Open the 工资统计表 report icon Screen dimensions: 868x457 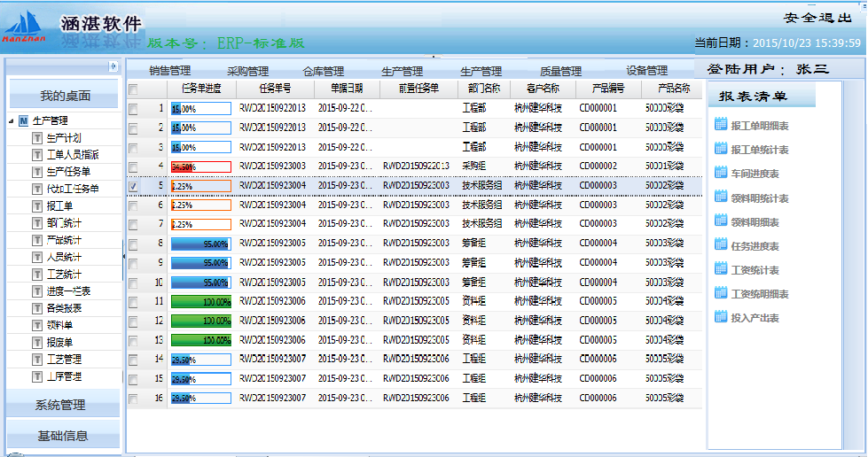[721, 270]
